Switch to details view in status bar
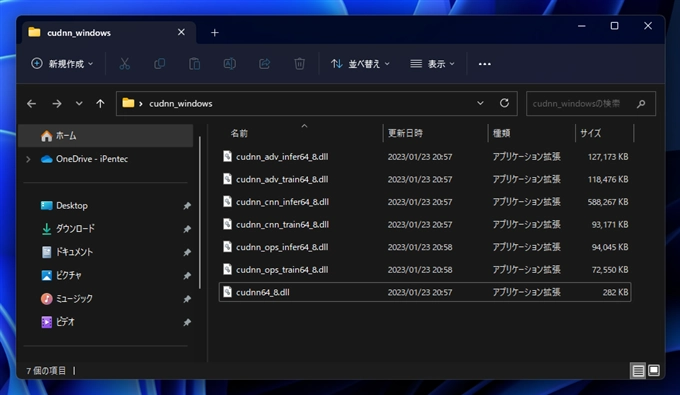Image resolution: width=680 pixels, height=395 pixels. pyautogui.click(x=638, y=371)
